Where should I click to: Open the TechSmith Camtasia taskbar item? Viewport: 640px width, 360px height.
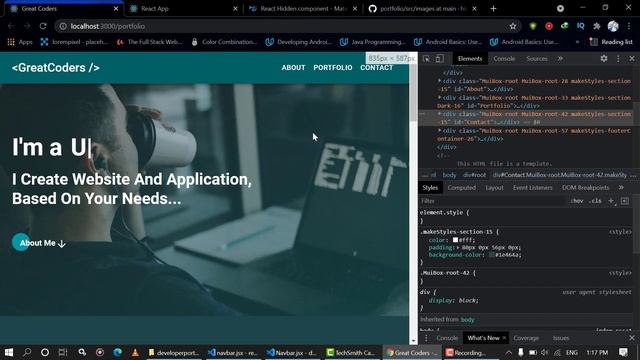(351, 352)
